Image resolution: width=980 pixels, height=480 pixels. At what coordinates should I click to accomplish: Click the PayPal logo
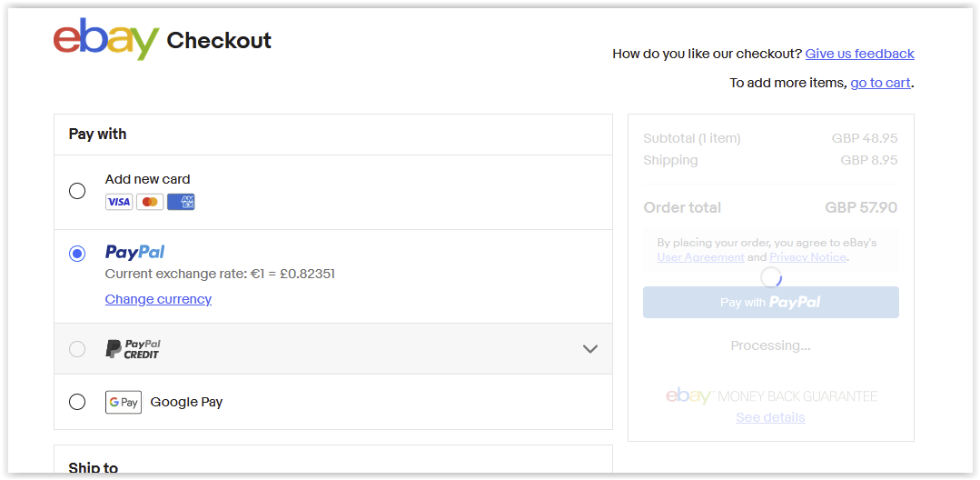point(135,252)
